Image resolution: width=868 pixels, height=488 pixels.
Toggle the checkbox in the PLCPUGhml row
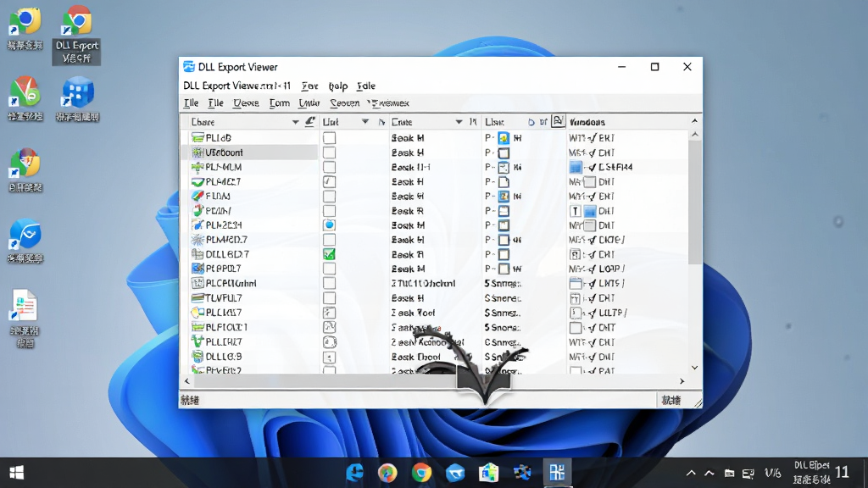pyautogui.click(x=330, y=283)
